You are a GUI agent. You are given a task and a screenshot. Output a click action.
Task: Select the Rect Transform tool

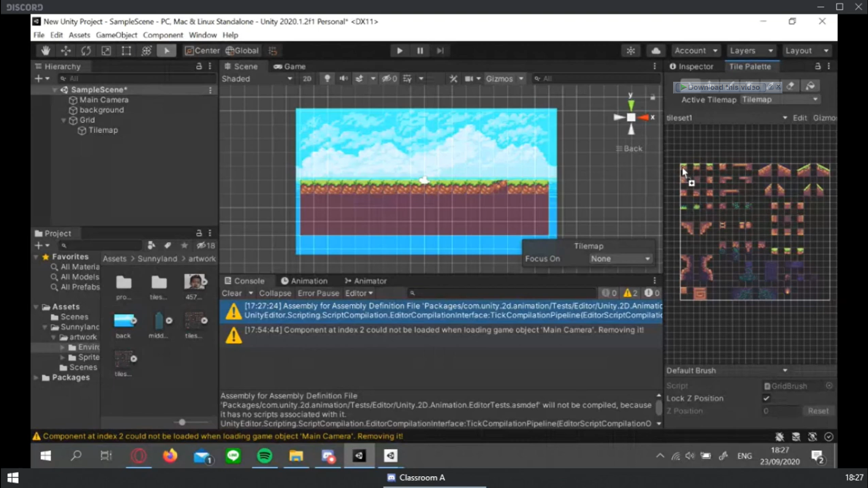(126, 51)
